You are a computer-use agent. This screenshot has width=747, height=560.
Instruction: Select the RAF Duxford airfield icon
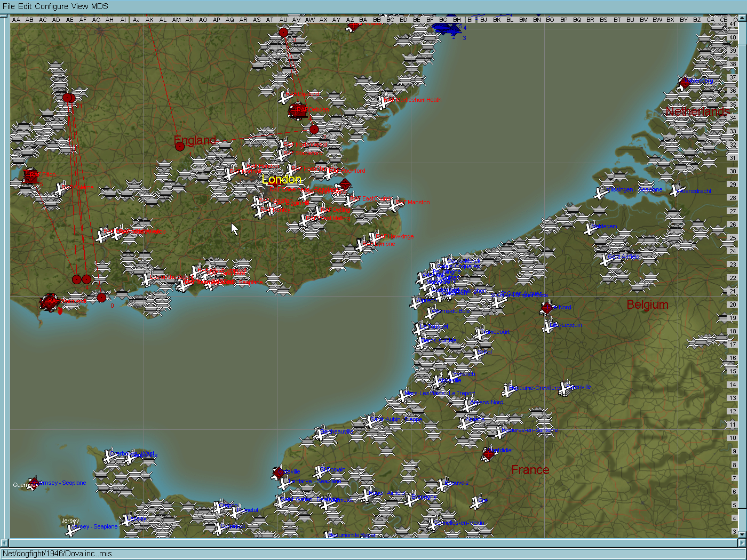tap(285, 98)
